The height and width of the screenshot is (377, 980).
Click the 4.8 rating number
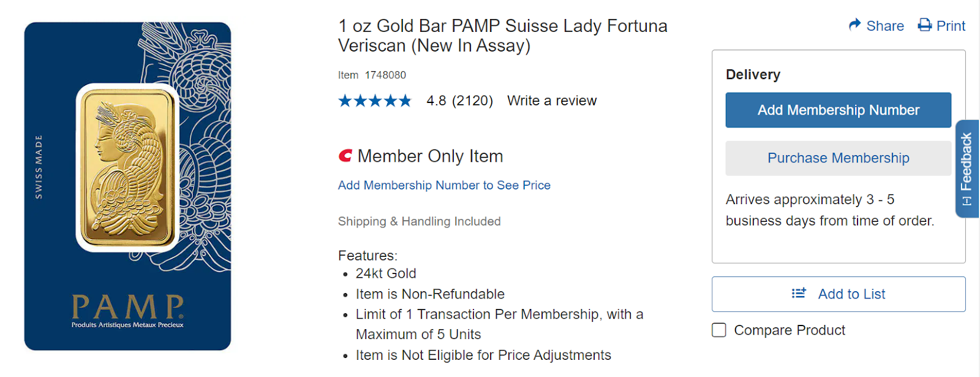tap(436, 101)
